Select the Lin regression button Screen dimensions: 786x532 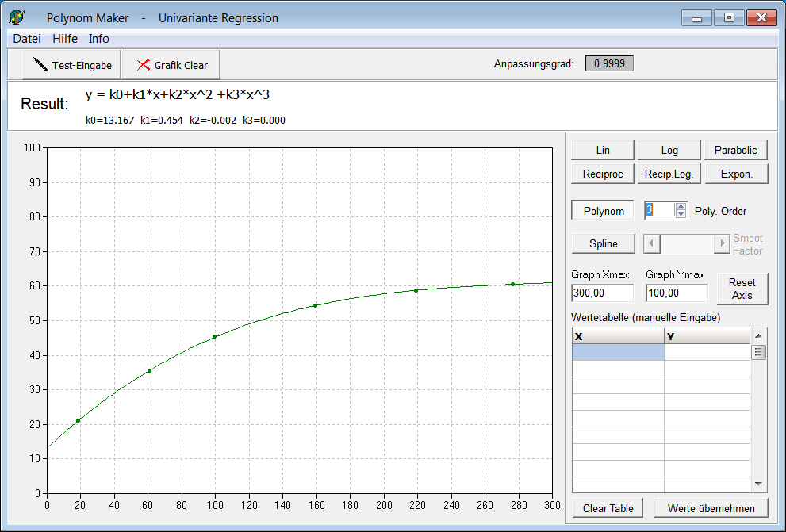pyautogui.click(x=603, y=150)
